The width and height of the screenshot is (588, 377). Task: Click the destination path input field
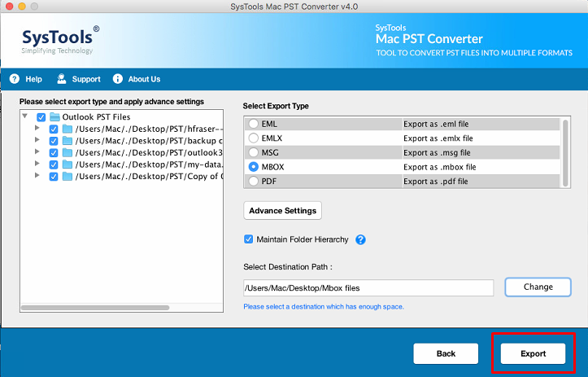tap(368, 287)
